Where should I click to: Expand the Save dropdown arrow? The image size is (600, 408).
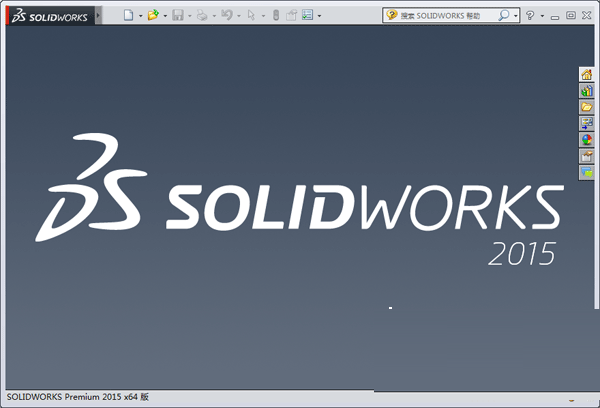pyautogui.click(x=190, y=16)
